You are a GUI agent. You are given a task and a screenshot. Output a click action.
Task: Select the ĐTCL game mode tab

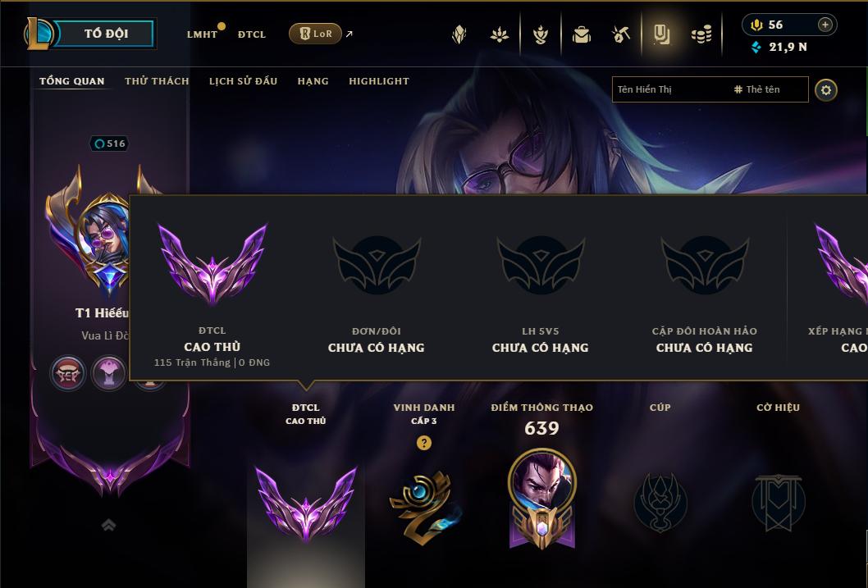point(252,34)
